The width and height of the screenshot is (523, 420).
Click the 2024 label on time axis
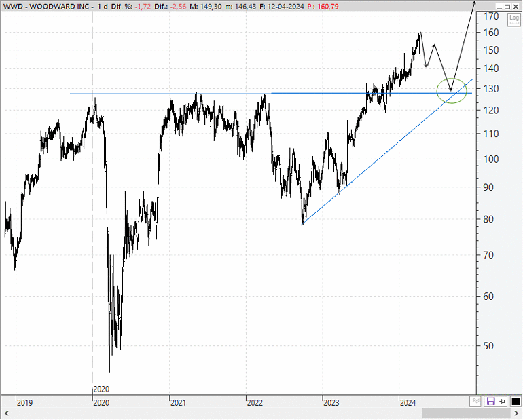(x=408, y=403)
